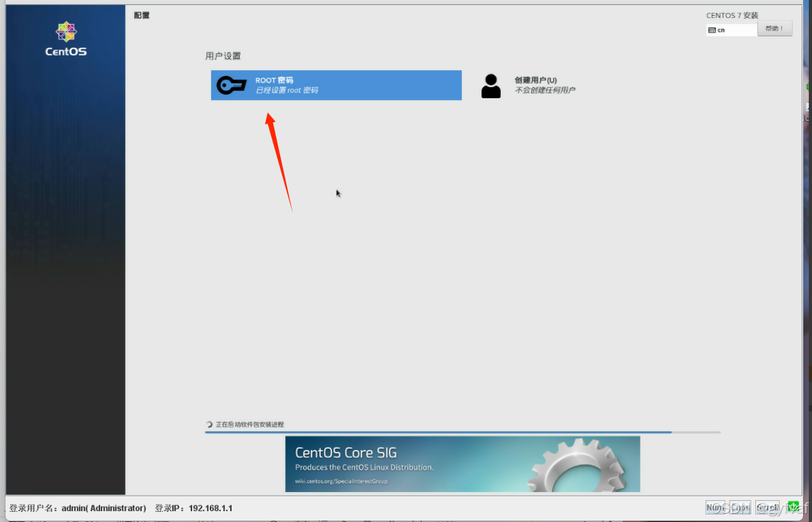This screenshot has height=522, width=812.
Task: Click the wiki.centos.org/SpecialInterestGroup link text
Action: (341, 481)
